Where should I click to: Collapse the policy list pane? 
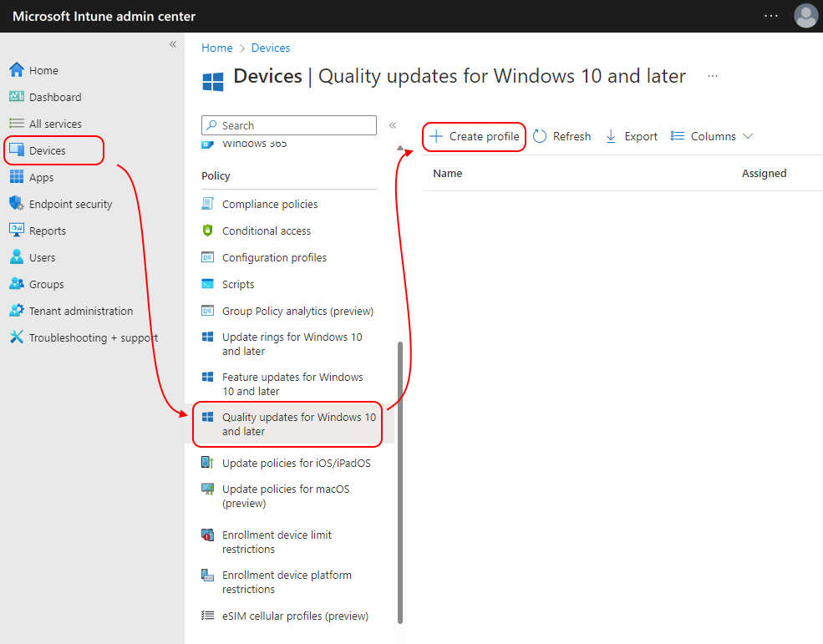point(393,124)
